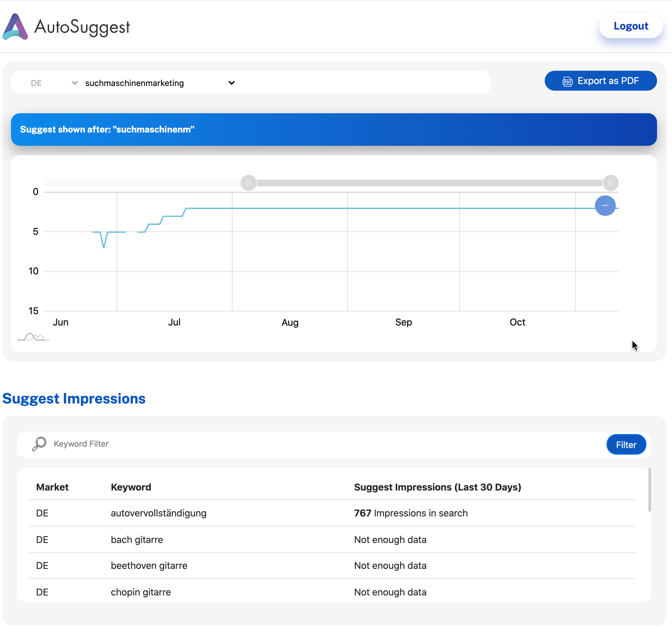Expand the keyword list via its chevron arrow

(232, 83)
